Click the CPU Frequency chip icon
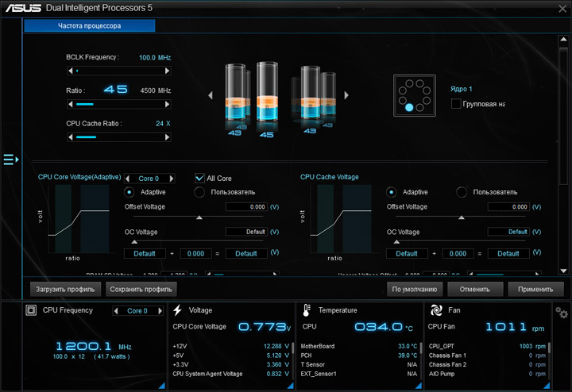 tap(31, 310)
